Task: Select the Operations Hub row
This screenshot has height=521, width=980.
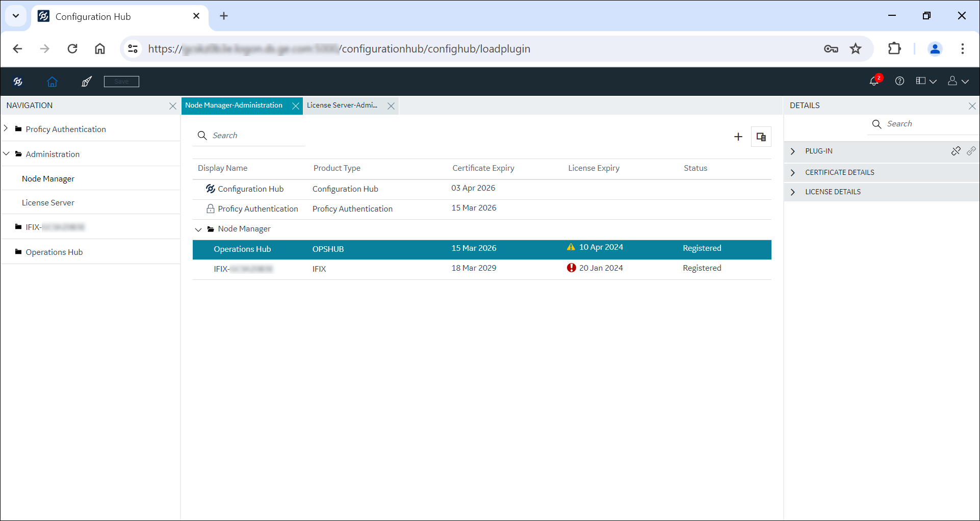Action: pos(482,249)
